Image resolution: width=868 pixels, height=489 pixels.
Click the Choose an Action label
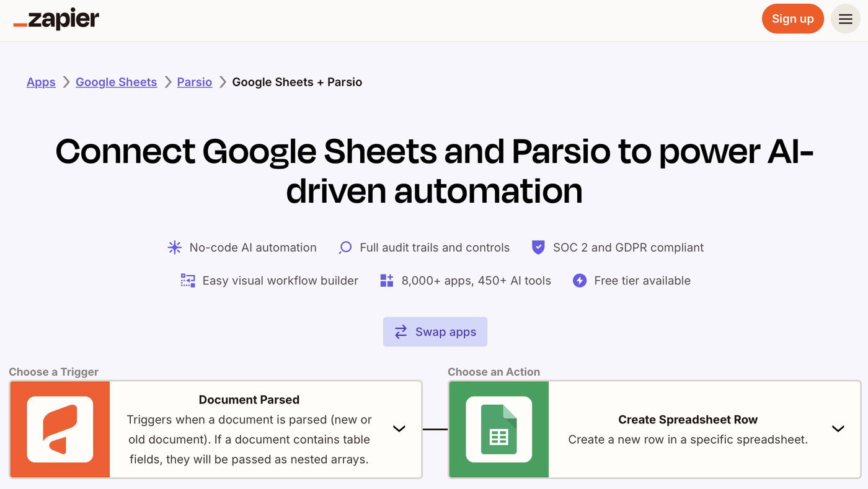(x=494, y=372)
